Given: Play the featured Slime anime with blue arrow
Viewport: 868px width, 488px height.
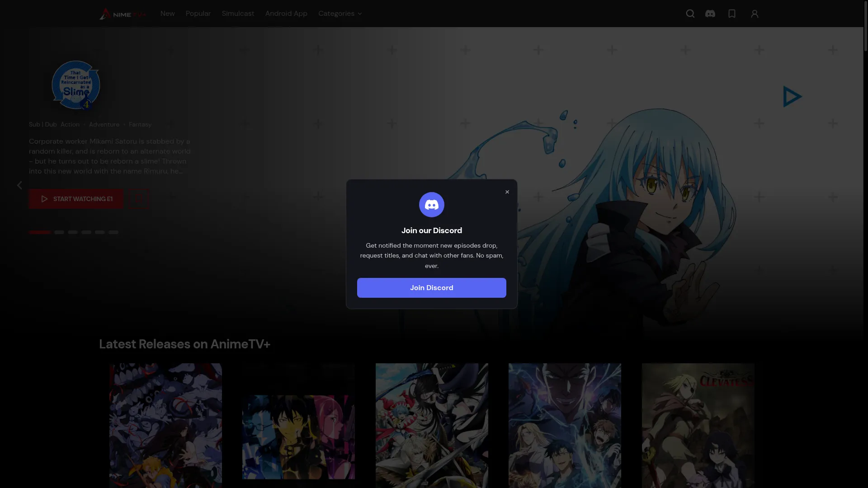Looking at the screenshot, I should coord(792,97).
